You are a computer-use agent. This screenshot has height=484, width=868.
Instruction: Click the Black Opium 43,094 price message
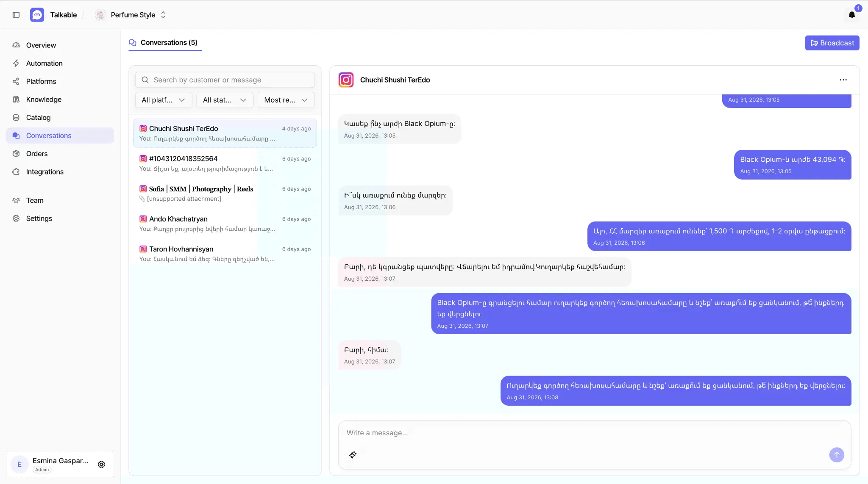(792, 165)
